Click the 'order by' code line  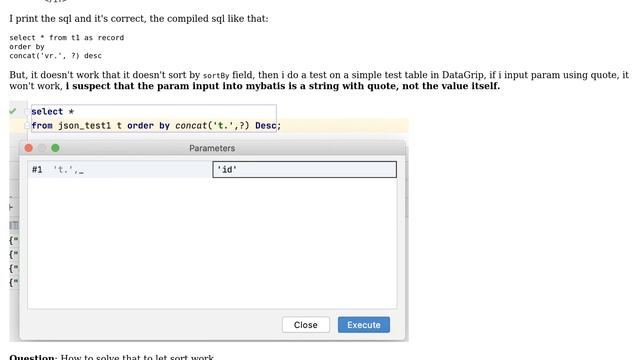[x=27, y=47]
